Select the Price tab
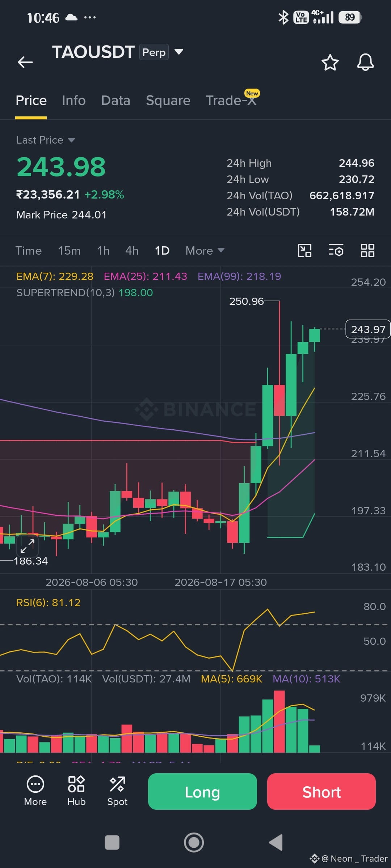391x868 pixels. point(31,101)
